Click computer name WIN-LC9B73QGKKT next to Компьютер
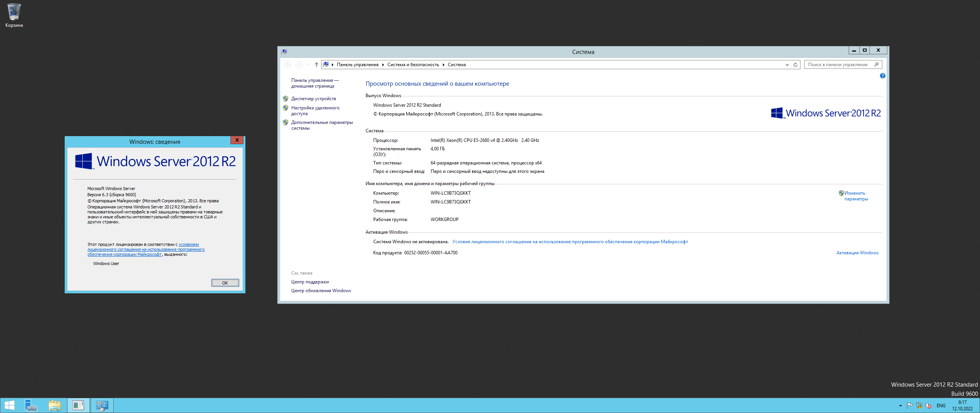 pos(451,193)
